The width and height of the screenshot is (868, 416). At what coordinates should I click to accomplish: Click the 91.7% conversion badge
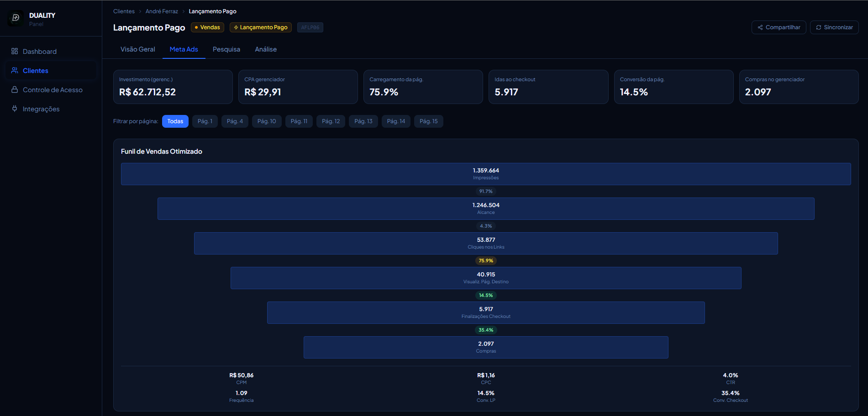tap(486, 192)
